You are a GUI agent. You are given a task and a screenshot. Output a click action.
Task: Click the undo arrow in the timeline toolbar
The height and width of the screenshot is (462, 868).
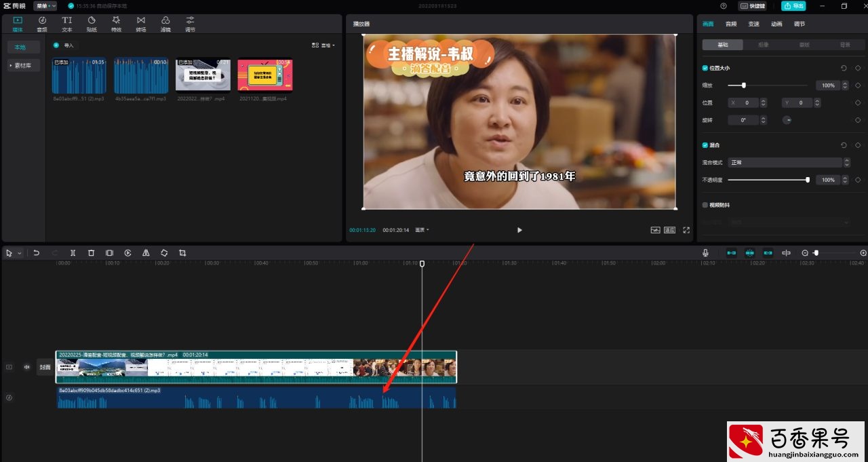point(37,253)
